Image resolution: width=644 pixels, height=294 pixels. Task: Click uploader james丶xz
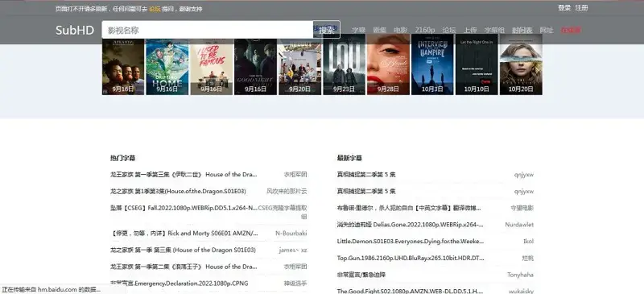click(293, 250)
